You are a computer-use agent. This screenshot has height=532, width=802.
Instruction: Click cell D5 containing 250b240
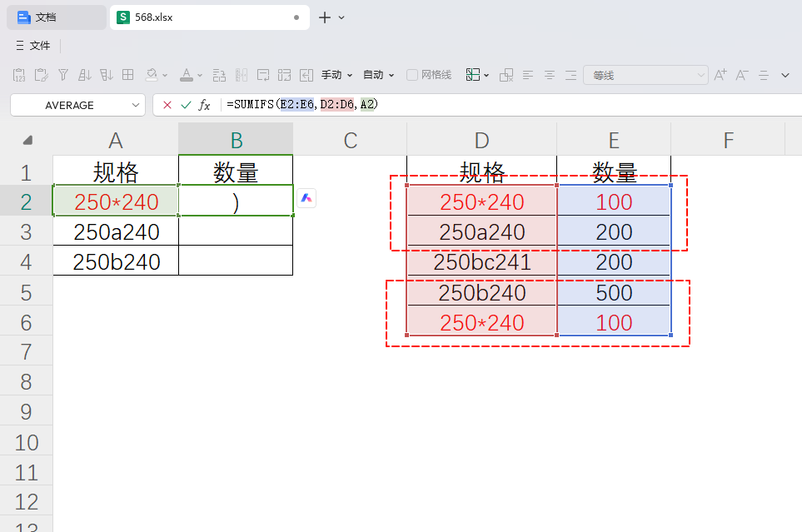point(482,292)
